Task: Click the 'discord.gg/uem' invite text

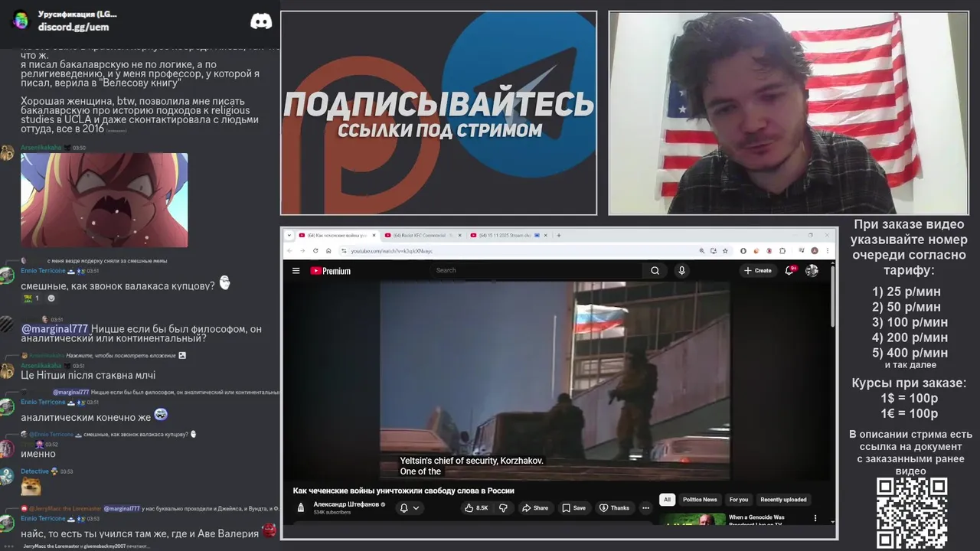Action: (73, 27)
